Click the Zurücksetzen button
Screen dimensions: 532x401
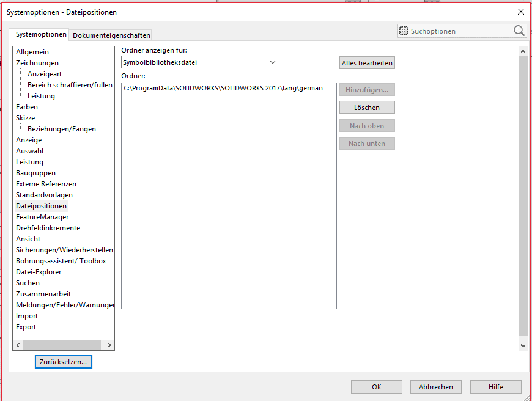pos(64,362)
